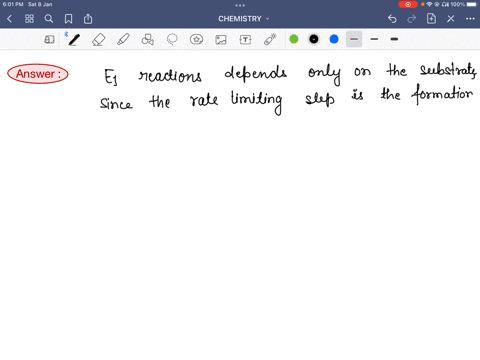Undo the last stroke
480x360 pixels.
[x=392, y=19]
